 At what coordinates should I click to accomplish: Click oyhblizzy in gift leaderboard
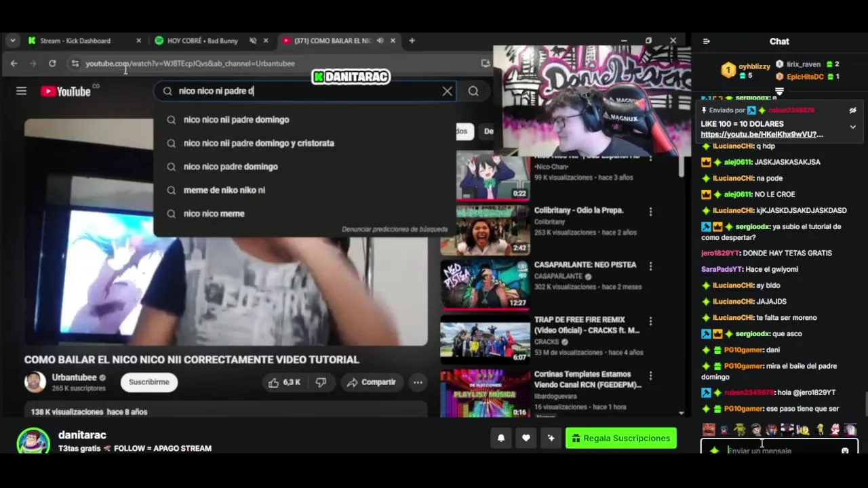(754, 66)
